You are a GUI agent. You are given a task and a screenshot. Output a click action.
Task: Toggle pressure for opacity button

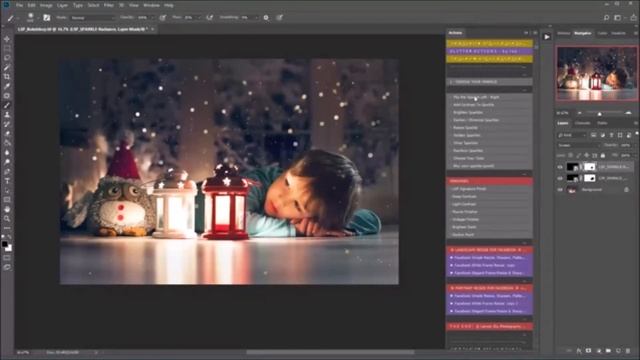pyautogui.click(x=163, y=18)
